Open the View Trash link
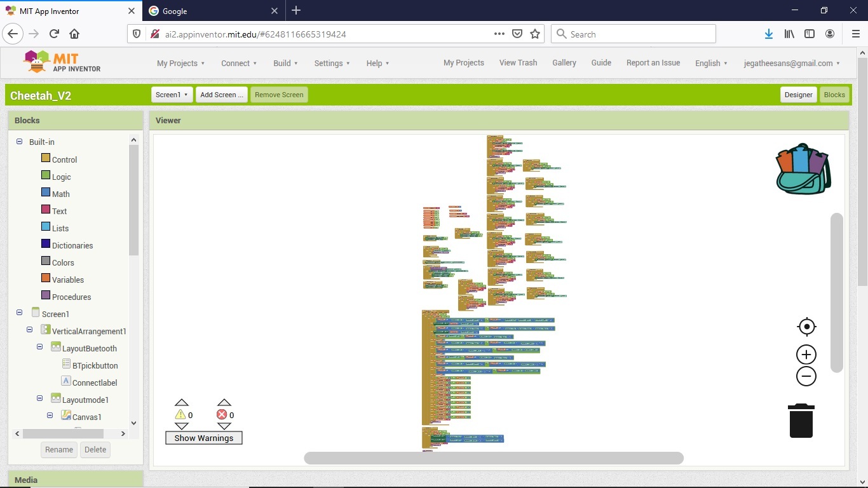The width and height of the screenshot is (868, 488). tap(518, 63)
